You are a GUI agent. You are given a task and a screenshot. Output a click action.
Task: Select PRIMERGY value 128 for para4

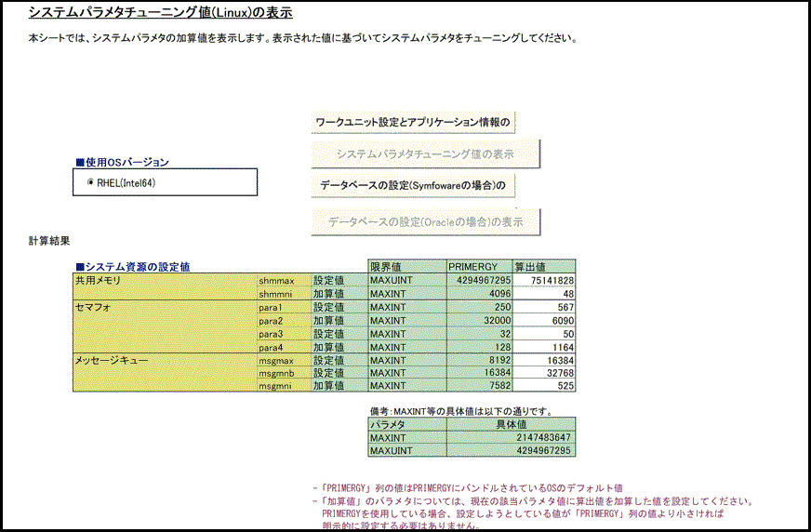pos(480,347)
